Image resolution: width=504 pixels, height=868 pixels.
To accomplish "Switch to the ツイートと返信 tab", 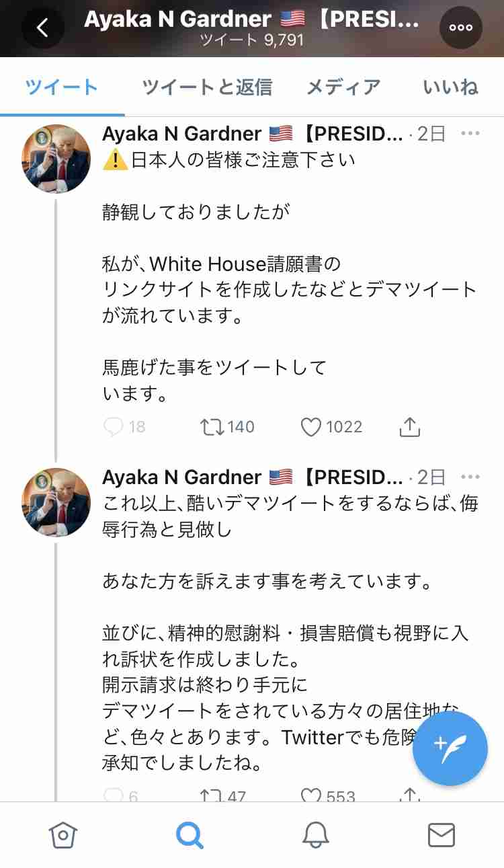I will [206, 87].
